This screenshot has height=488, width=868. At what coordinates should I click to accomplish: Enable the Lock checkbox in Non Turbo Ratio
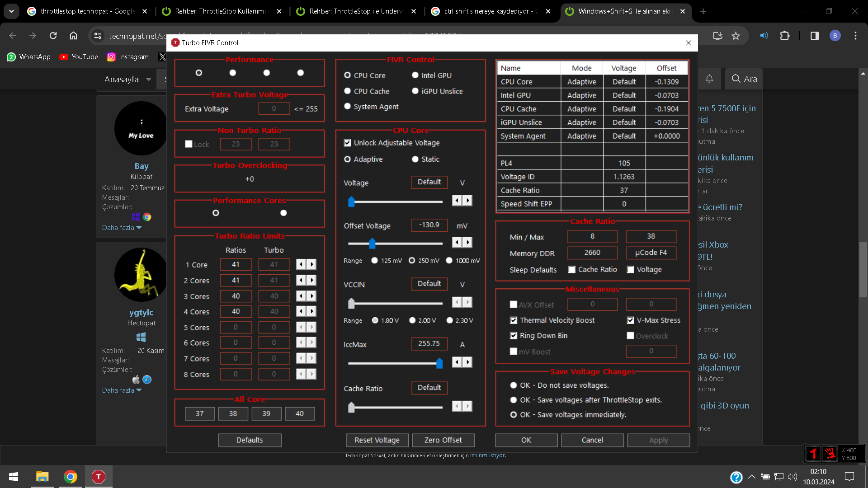pos(189,144)
